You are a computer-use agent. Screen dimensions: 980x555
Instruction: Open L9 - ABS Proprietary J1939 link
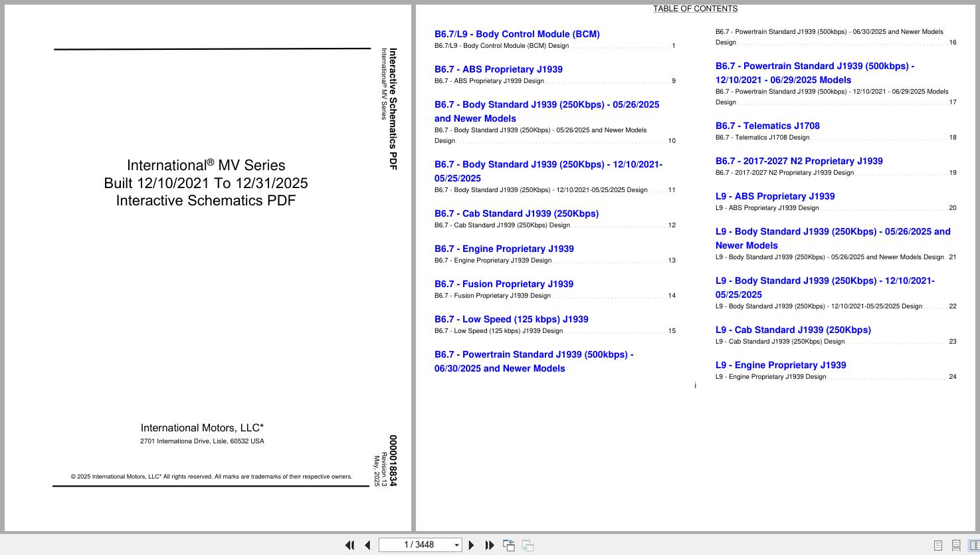pos(775,196)
